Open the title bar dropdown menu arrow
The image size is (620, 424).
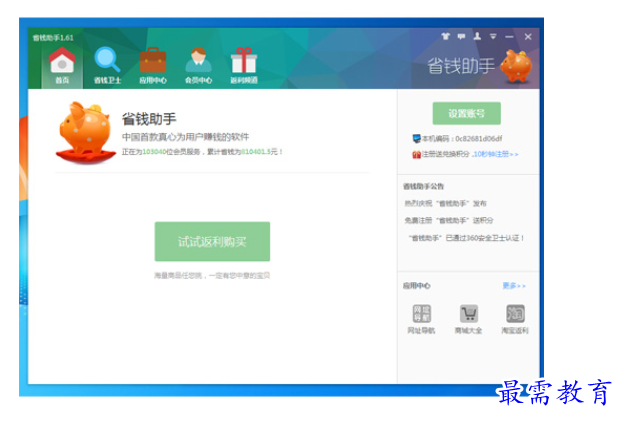click(493, 36)
